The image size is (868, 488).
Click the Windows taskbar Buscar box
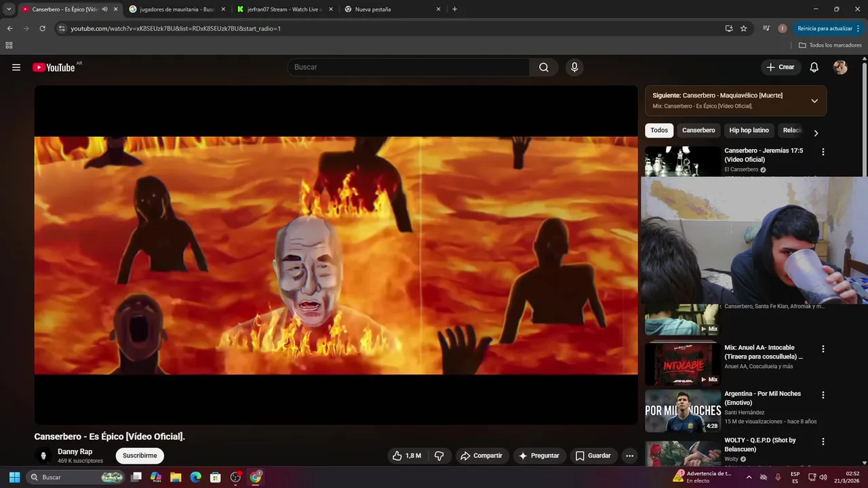tap(76, 477)
